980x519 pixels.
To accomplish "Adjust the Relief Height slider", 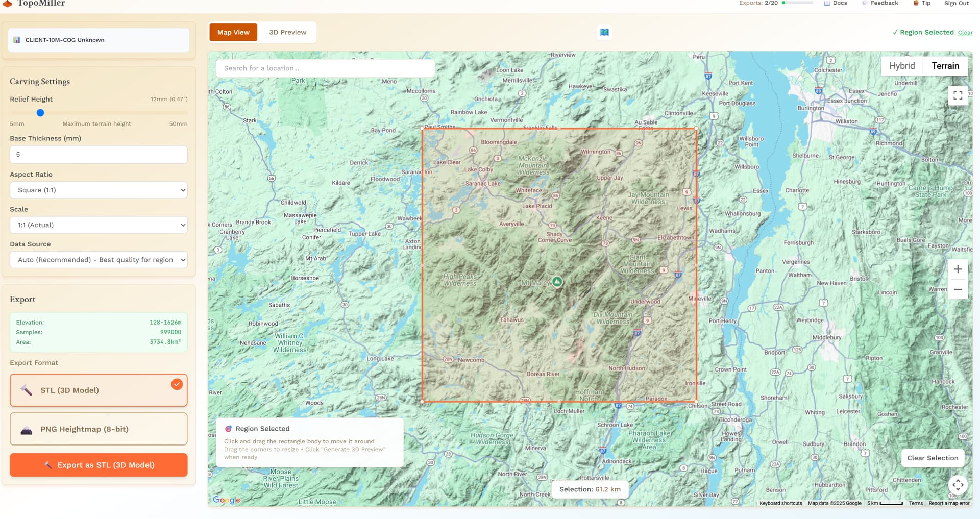I will click(40, 113).
